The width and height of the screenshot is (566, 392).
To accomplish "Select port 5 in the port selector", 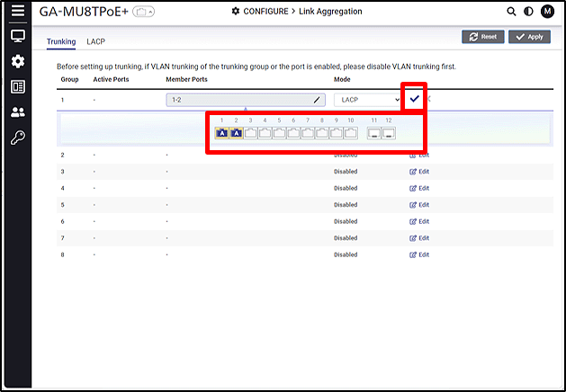I will [x=279, y=133].
